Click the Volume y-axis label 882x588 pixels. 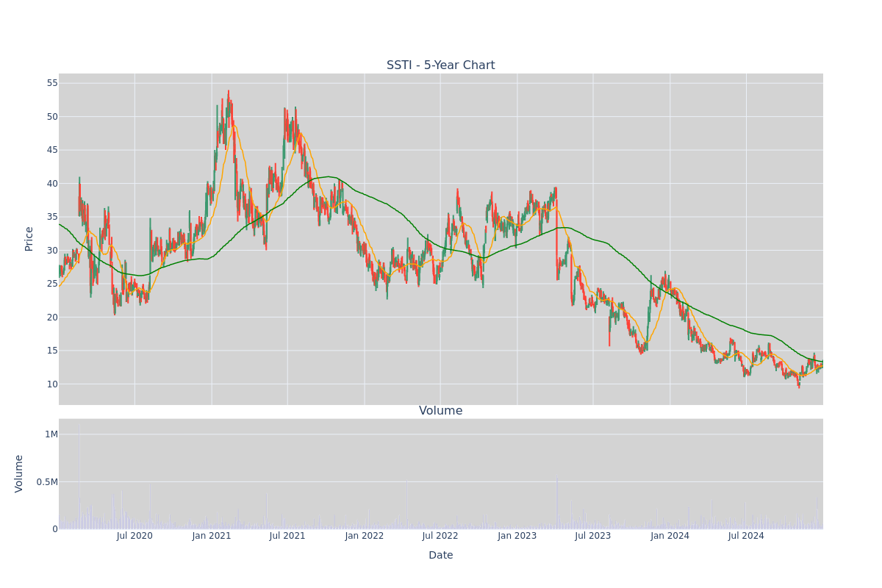20,473
